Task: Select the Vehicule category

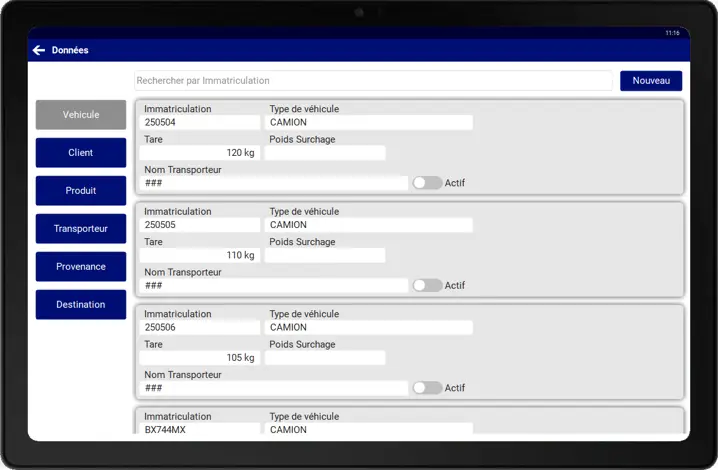Action: 81,115
